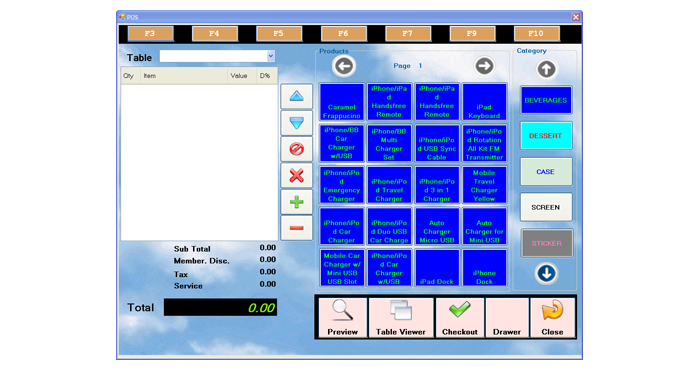Void item with red prohibited icon
The height and width of the screenshot is (371, 700).
tap(296, 149)
